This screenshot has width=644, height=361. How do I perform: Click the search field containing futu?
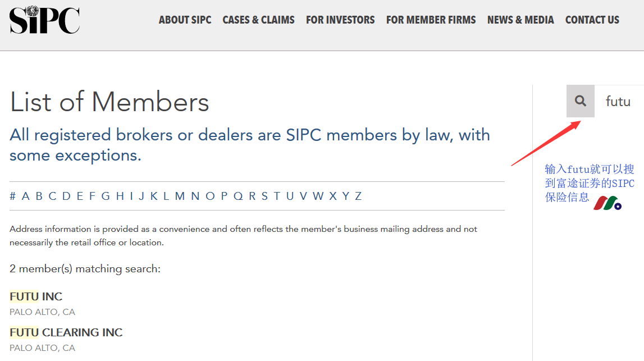(x=619, y=101)
